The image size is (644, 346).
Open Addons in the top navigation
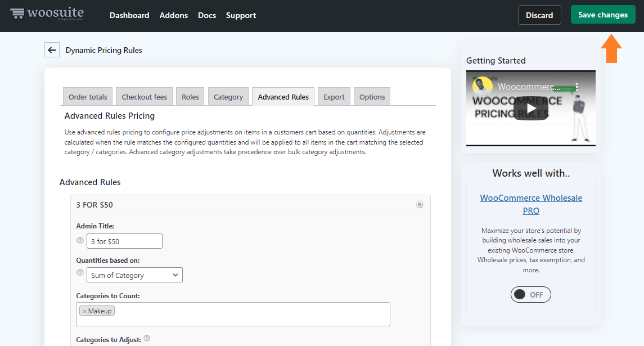174,15
